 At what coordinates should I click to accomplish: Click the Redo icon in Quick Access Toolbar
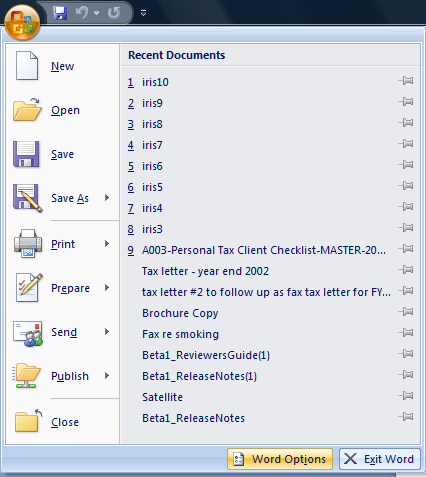click(x=114, y=13)
